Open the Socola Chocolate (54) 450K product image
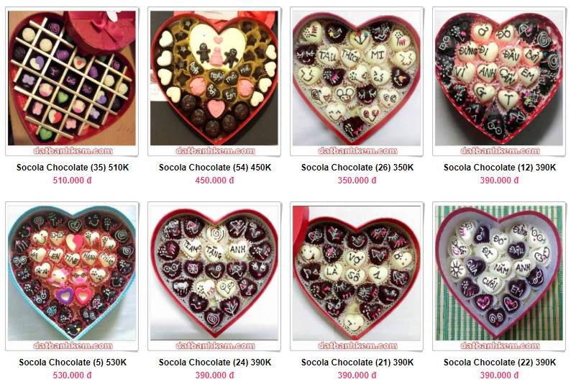Viewport: 571px width, 392px height. (x=214, y=81)
